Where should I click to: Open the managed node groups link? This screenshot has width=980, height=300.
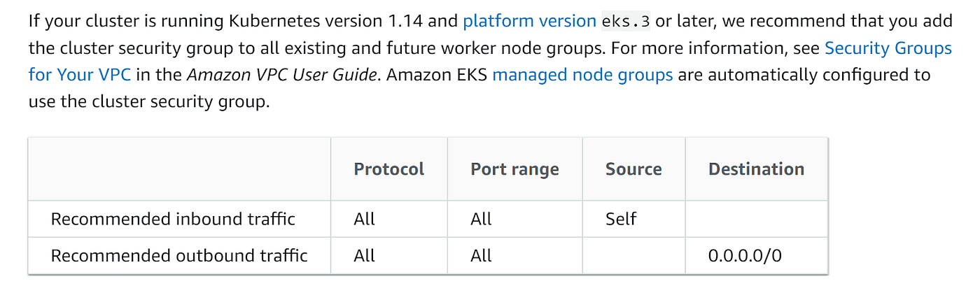pos(582,75)
